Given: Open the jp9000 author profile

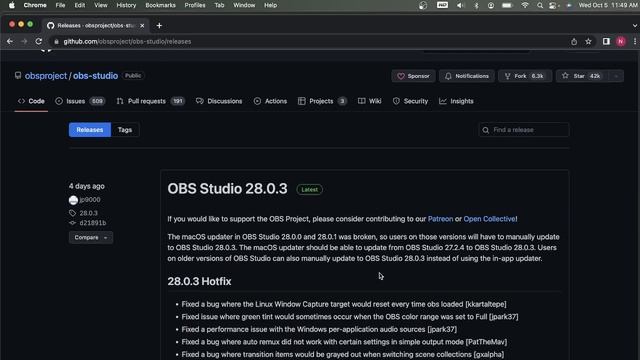Looking at the screenshot, I should pos(90,200).
